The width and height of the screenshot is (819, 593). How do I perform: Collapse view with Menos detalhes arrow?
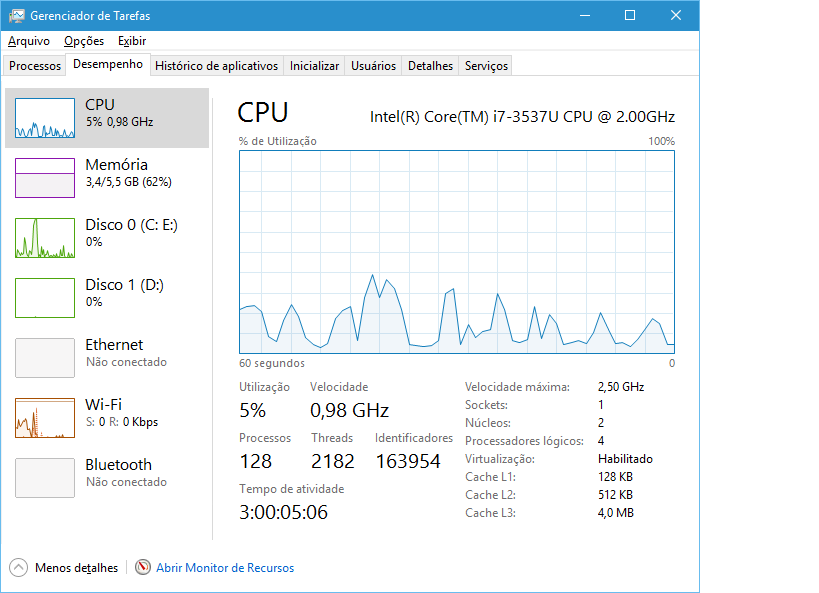[x=18, y=567]
